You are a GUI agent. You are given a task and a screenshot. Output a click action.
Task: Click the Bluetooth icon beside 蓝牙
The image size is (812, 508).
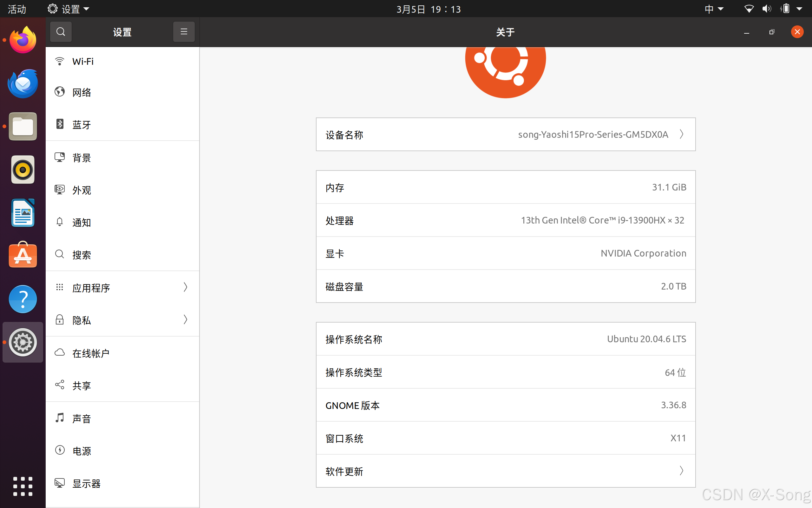(x=60, y=124)
